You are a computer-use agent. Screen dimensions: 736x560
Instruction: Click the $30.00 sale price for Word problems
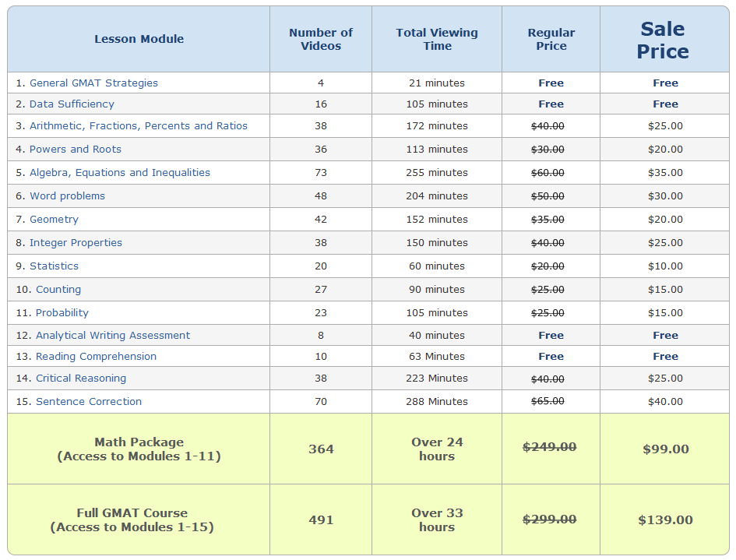click(x=666, y=196)
